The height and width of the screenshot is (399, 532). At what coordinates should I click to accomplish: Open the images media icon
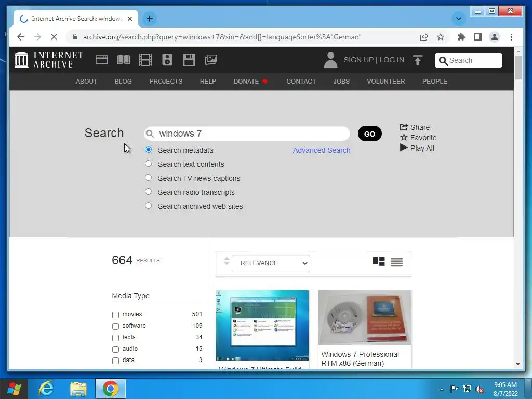pos(211,60)
